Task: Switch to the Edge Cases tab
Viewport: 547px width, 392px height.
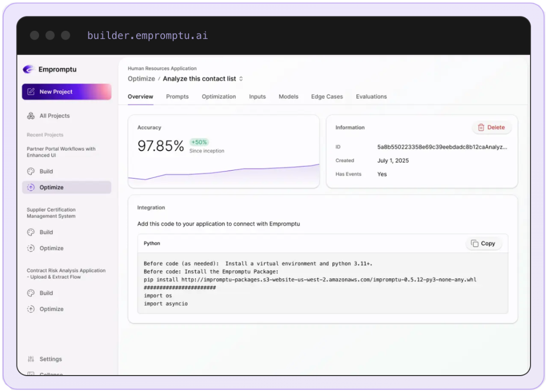Action: [x=327, y=97]
